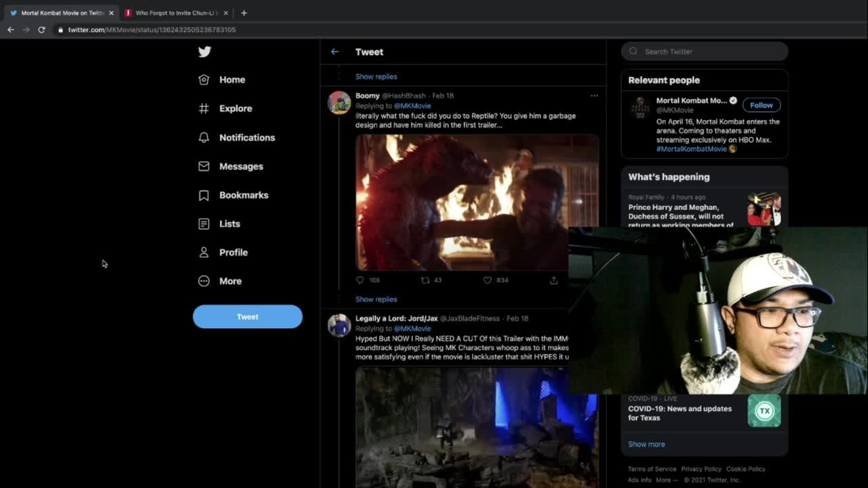
Task: Click the Home house icon
Action: (x=203, y=80)
